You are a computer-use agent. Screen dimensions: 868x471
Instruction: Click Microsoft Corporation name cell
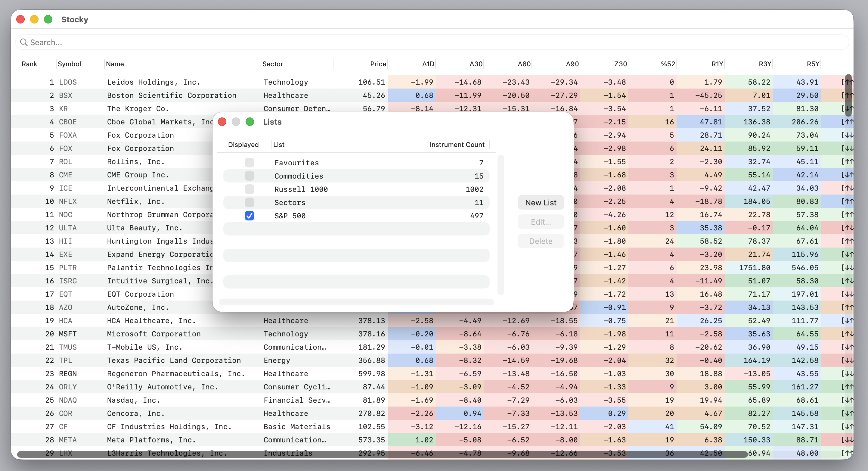154,333
